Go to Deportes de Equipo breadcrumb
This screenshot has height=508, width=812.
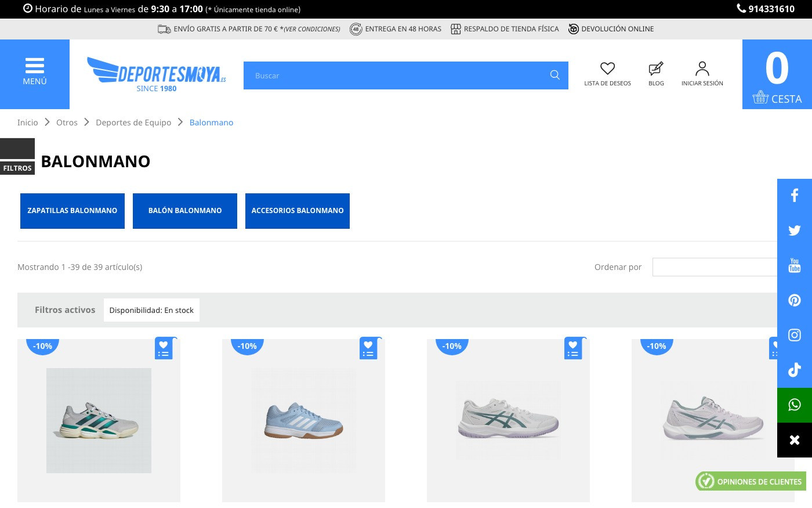tap(133, 123)
